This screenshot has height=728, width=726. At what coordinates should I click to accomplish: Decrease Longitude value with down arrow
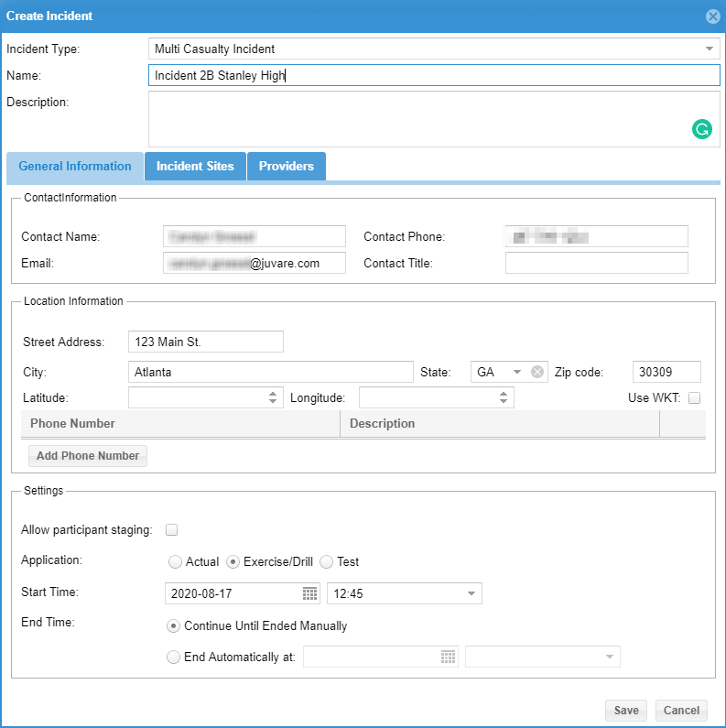[504, 401]
